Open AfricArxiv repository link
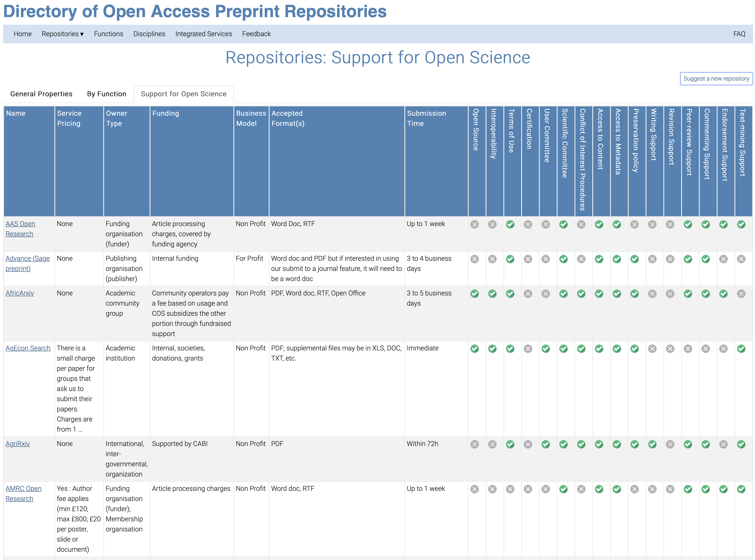The width and height of the screenshot is (755, 560). (x=20, y=293)
